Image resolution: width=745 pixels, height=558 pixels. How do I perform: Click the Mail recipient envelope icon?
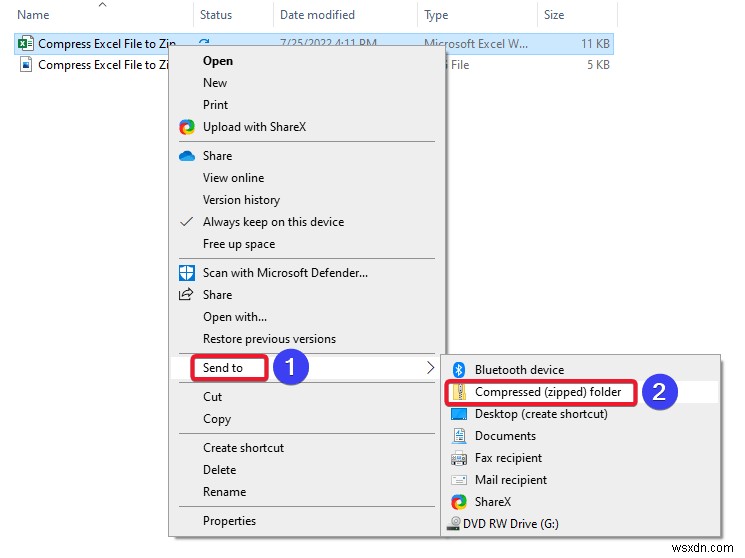459,480
